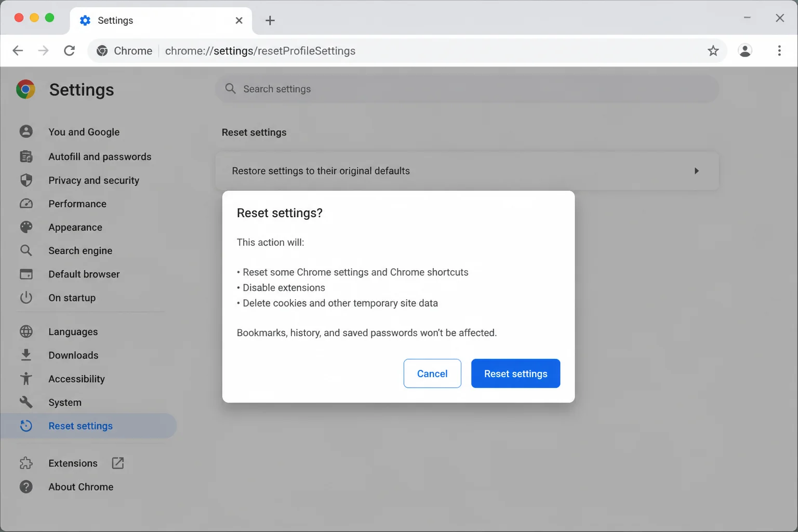Close the Settings tab
The image size is (798, 532).
pyautogui.click(x=239, y=20)
